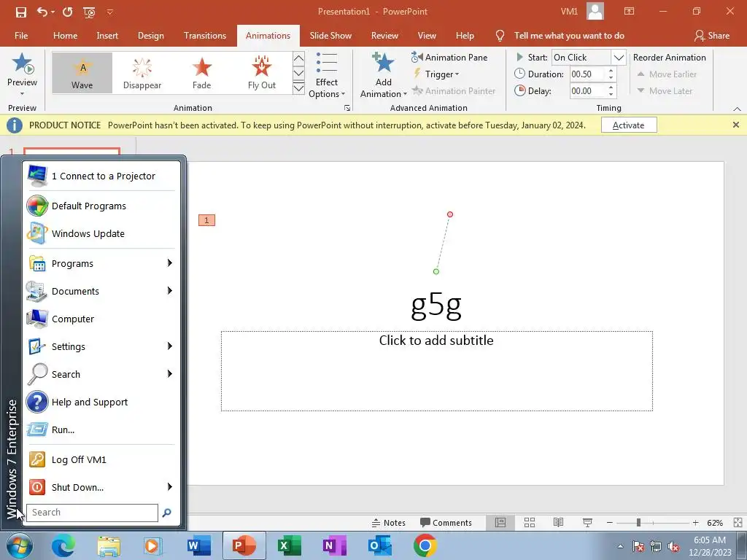Show the Animation Pane
Screen dimensions: 747x560
(x=449, y=57)
